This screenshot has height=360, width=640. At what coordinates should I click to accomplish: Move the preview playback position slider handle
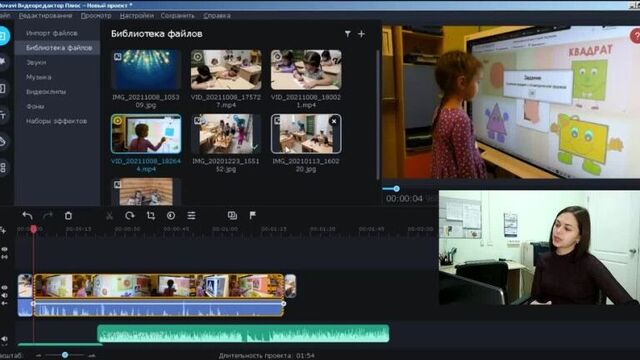[396, 189]
